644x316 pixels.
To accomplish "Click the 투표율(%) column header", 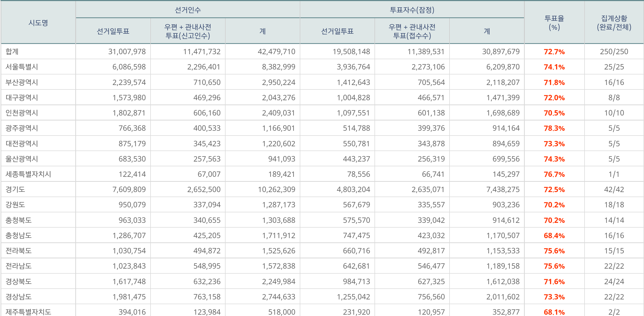I will click(554, 23).
